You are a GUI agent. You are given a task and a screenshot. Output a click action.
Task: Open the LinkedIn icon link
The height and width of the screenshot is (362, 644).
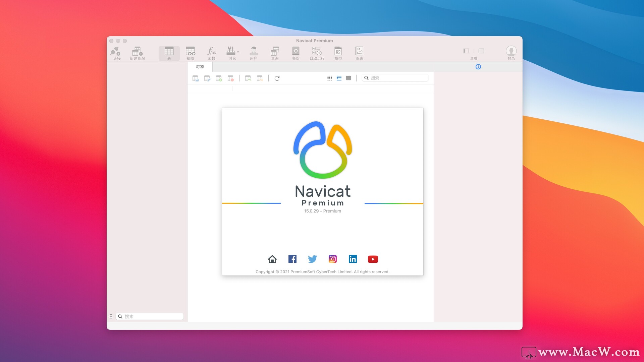(353, 259)
